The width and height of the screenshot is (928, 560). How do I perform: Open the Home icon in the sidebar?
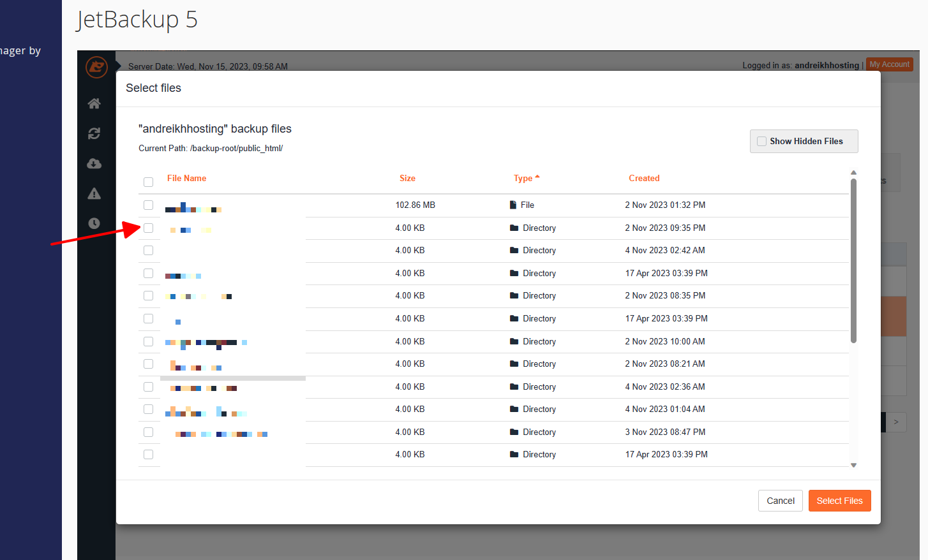[x=94, y=103]
